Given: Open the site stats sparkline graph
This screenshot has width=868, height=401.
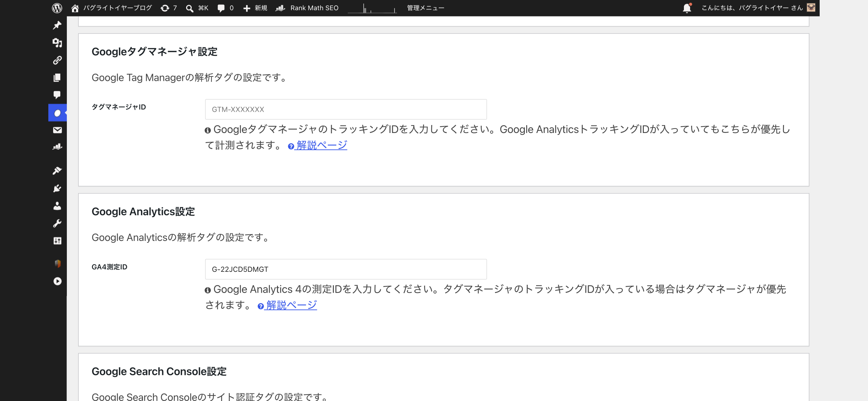Looking at the screenshot, I should tap(372, 8).
